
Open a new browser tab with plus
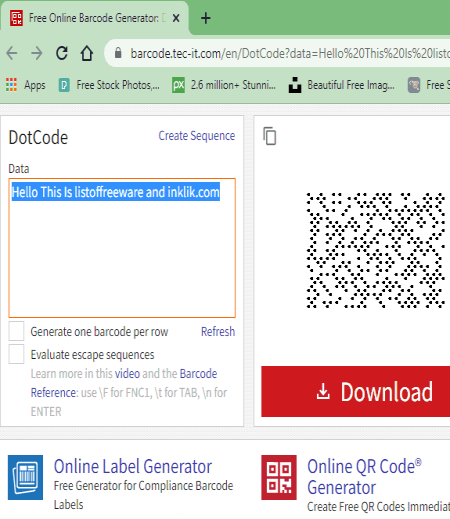click(206, 18)
